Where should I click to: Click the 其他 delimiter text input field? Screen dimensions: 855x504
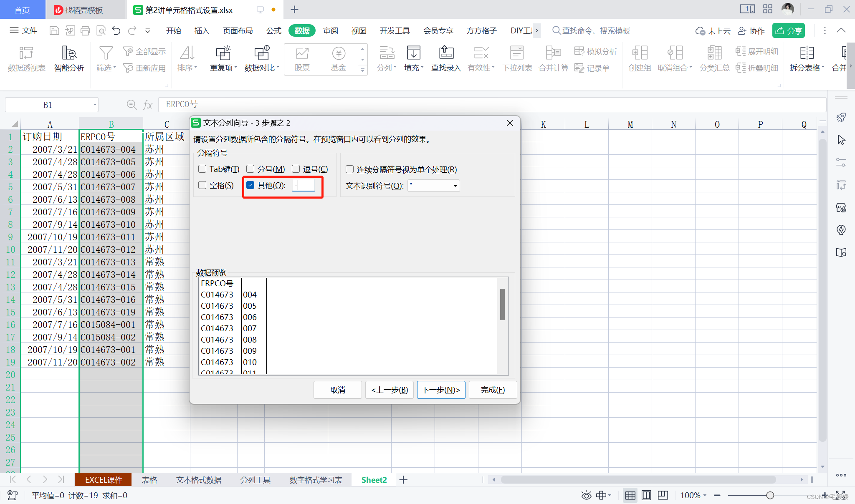pos(304,185)
